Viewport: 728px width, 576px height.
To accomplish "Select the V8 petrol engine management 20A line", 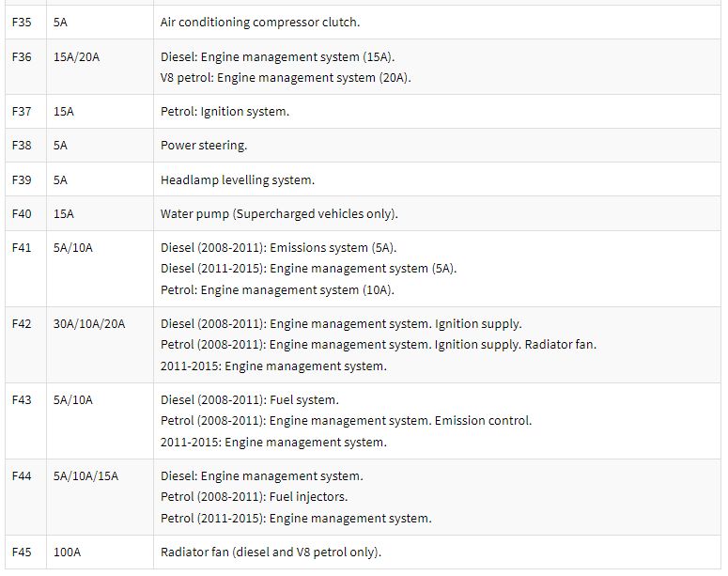I will [286, 78].
